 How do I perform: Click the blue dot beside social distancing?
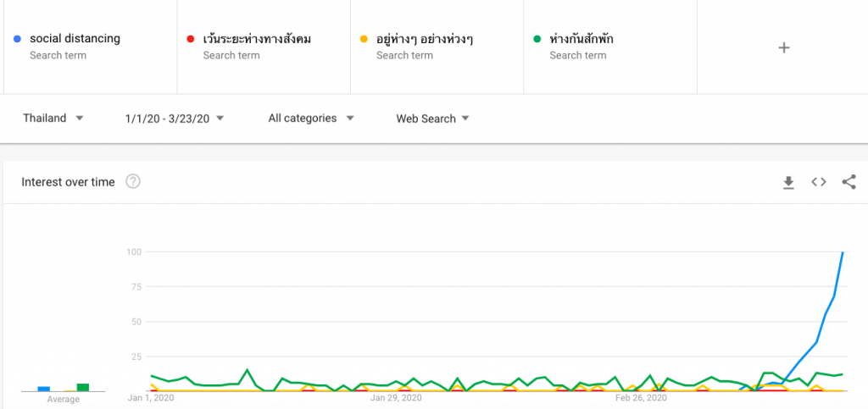click(17, 39)
